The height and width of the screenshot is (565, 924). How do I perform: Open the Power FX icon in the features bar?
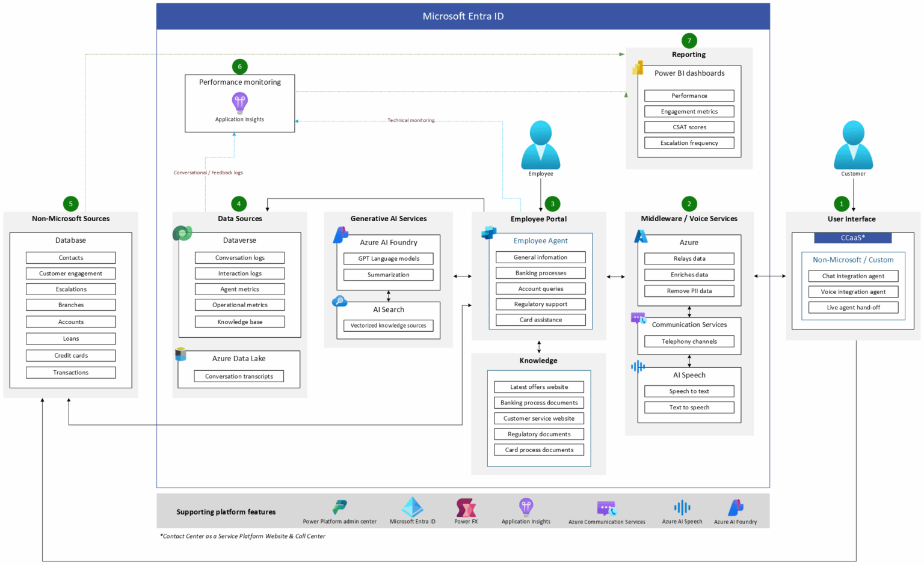tap(465, 506)
